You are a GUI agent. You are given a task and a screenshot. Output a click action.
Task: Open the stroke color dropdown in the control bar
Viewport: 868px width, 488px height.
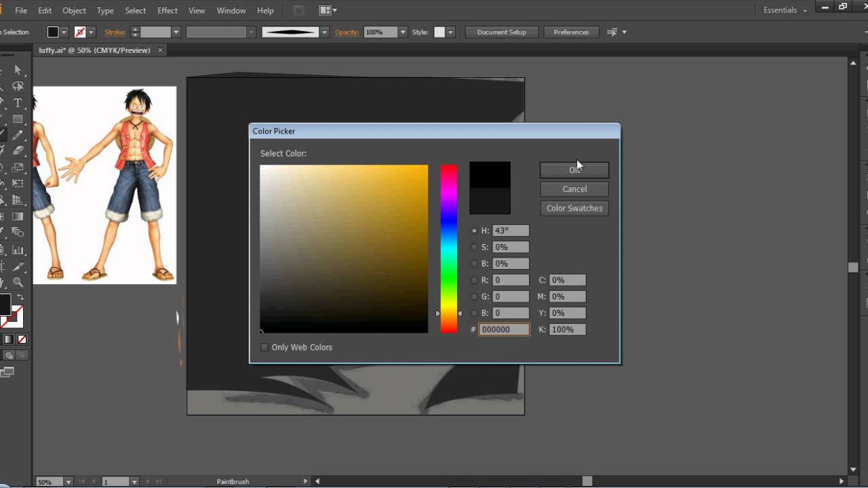pos(90,32)
